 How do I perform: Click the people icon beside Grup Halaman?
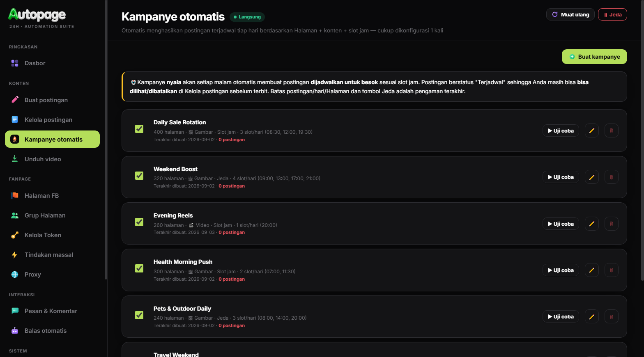[15, 215]
